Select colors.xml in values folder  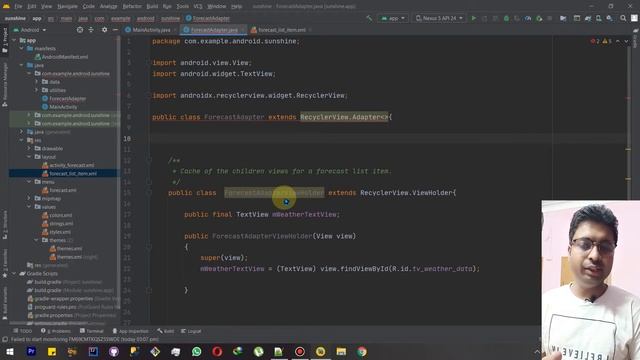[x=57, y=215]
